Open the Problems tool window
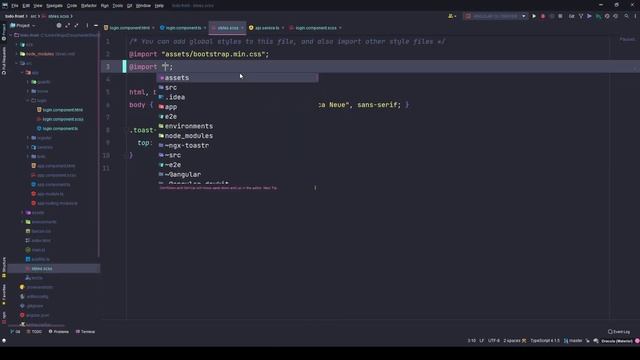The height and width of the screenshot is (360, 640). [x=59, y=331]
